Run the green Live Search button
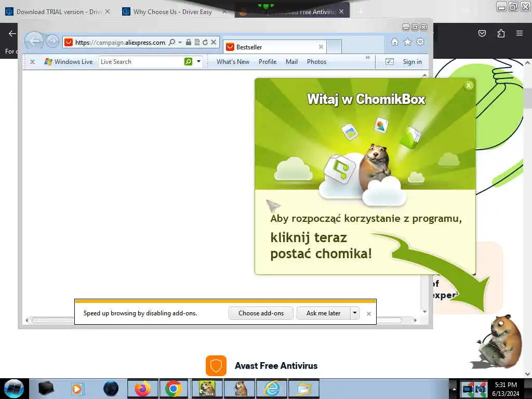The height and width of the screenshot is (399, 532). pyautogui.click(x=188, y=61)
